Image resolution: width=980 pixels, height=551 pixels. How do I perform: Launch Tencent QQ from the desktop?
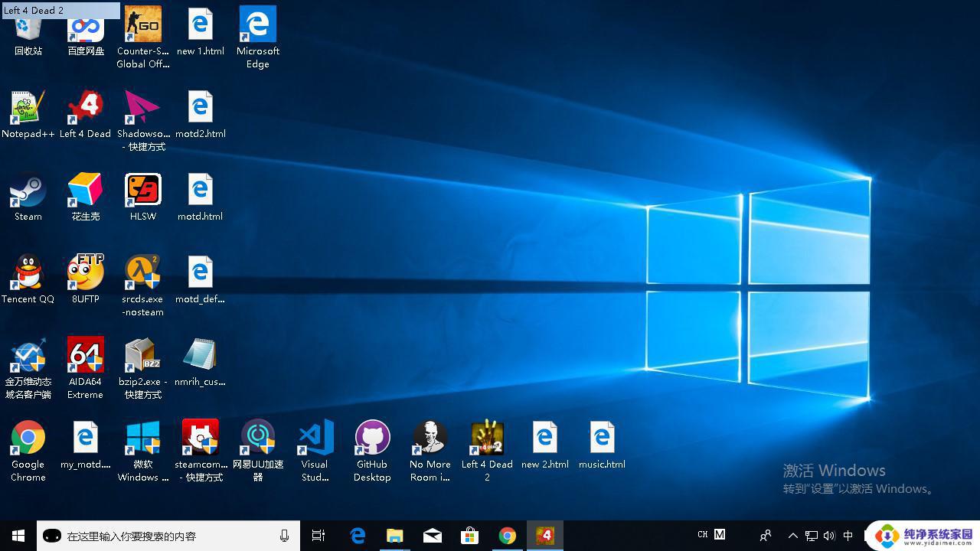(28, 279)
